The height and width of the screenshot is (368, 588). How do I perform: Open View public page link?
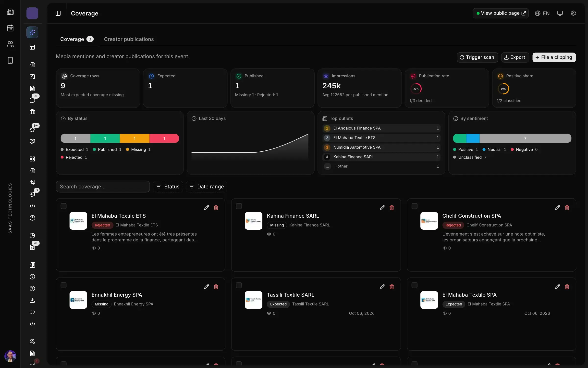pos(501,13)
